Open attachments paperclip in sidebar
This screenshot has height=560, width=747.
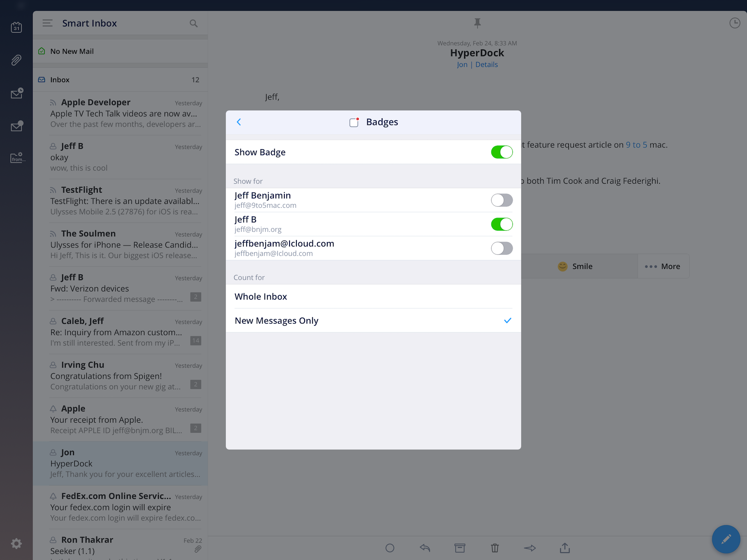click(16, 60)
